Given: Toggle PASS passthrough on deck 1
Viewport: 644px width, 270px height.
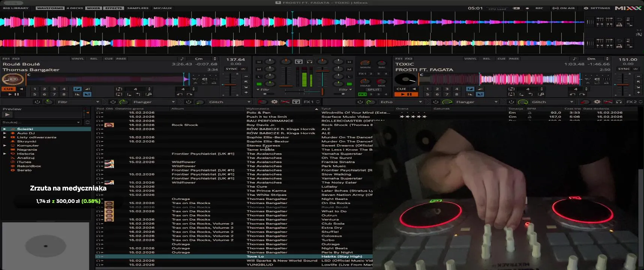Looking at the screenshot, I should tap(121, 58).
